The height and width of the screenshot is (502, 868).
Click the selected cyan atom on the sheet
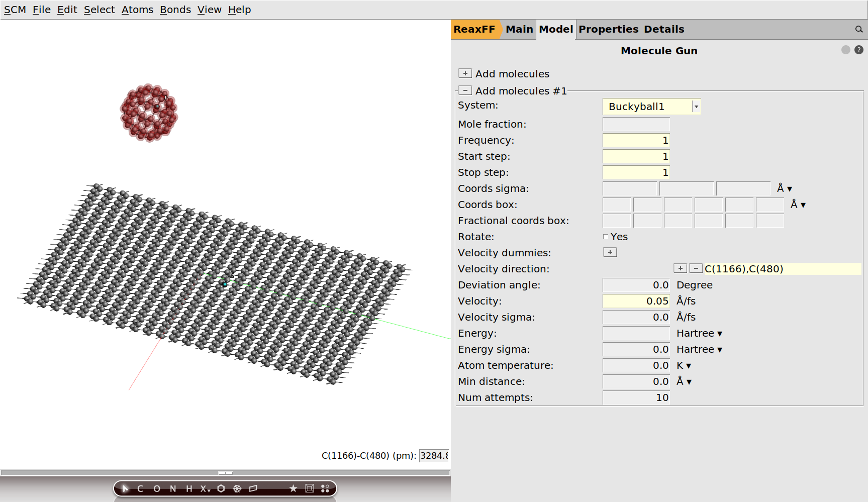225,284
